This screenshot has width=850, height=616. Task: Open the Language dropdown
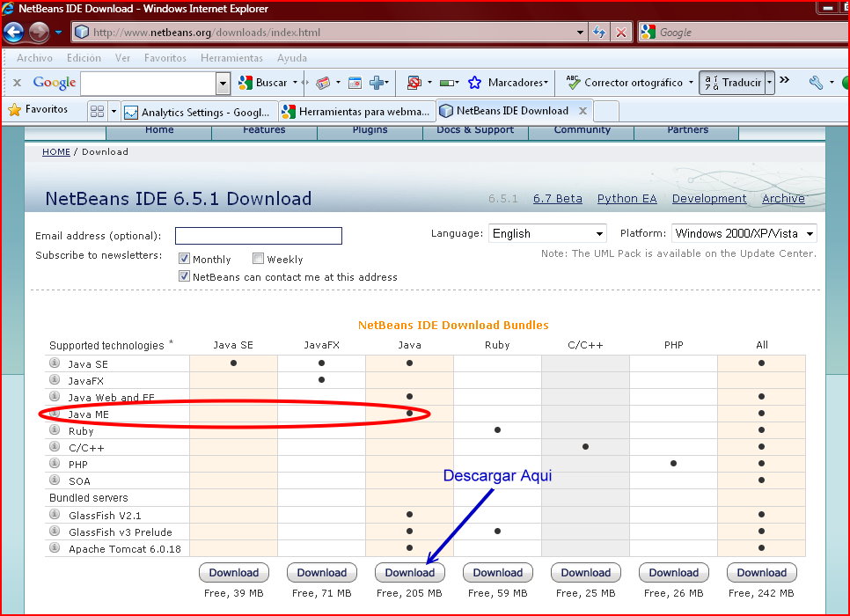[x=547, y=234]
